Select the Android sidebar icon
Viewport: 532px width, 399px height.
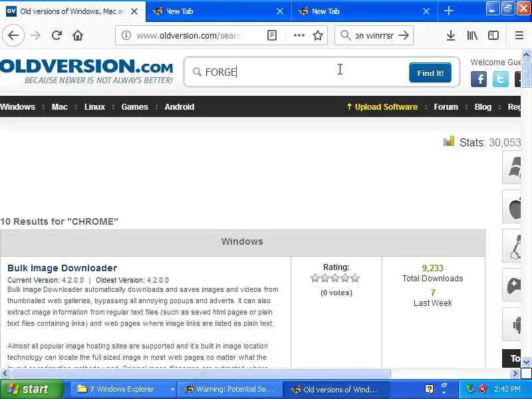[511, 325]
